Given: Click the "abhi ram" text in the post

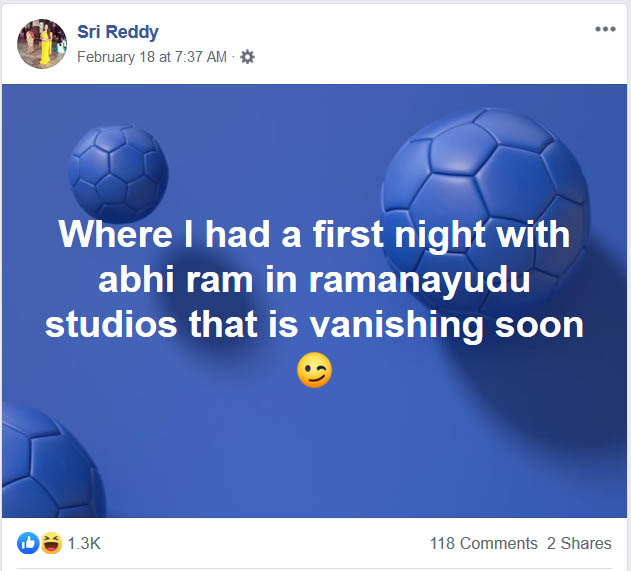Looking at the screenshot, I should click(x=166, y=281).
